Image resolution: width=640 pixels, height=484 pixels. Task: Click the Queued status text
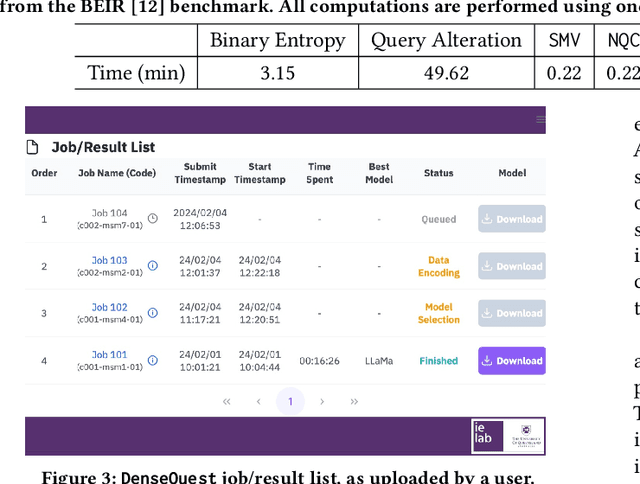[x=439, y=219]
